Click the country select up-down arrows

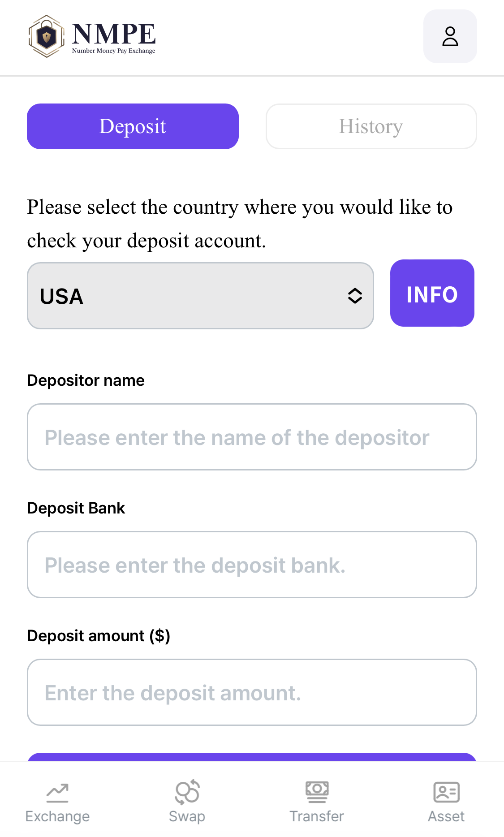(355, 296)
